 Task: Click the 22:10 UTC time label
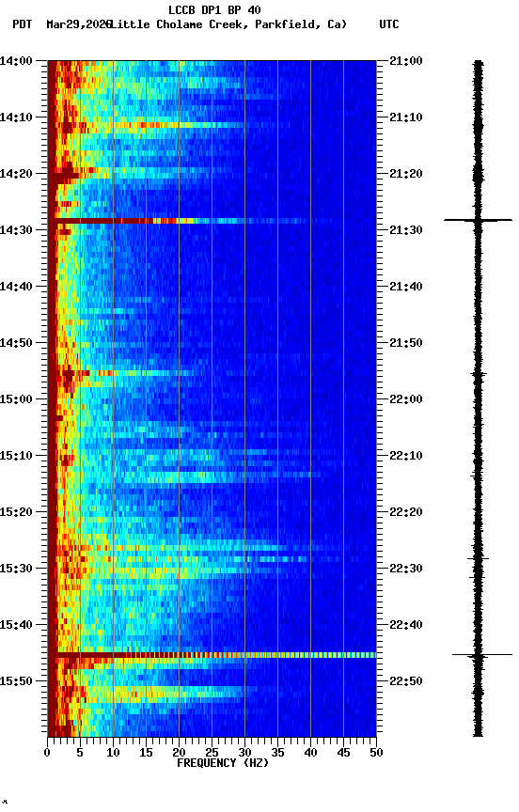coord(406,456)
